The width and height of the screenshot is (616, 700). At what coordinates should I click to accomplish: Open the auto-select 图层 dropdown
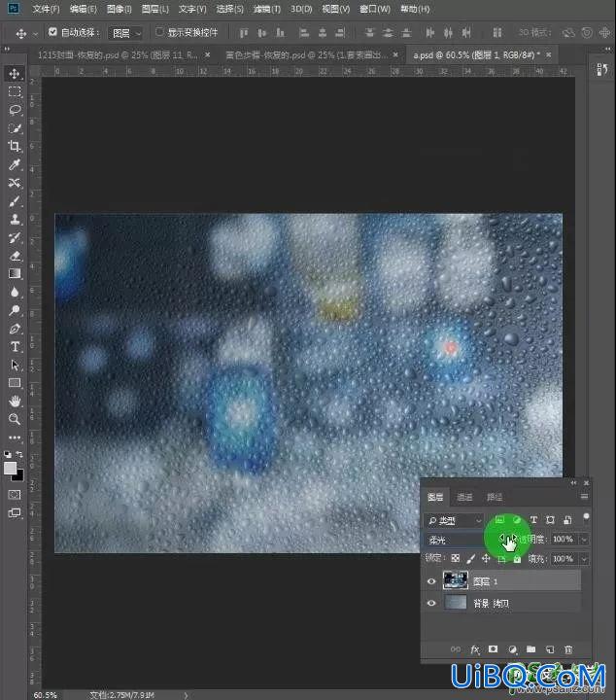(x=125, y=33)
